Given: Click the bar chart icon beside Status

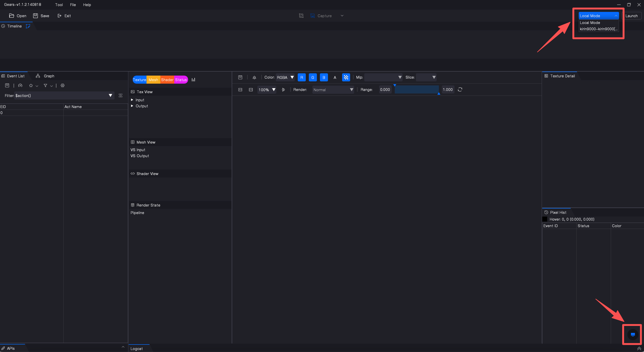Looking at the screenshot, I should click(193, 80).
